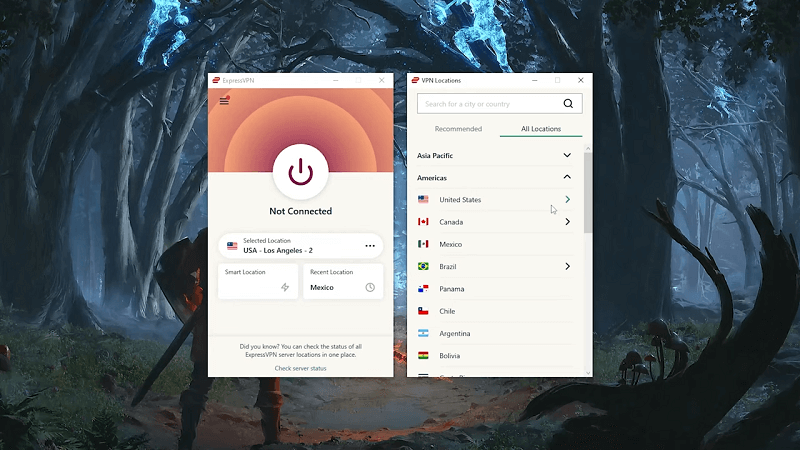
Task: Choose Mexico from the locations list
Action: coord(450,244)
